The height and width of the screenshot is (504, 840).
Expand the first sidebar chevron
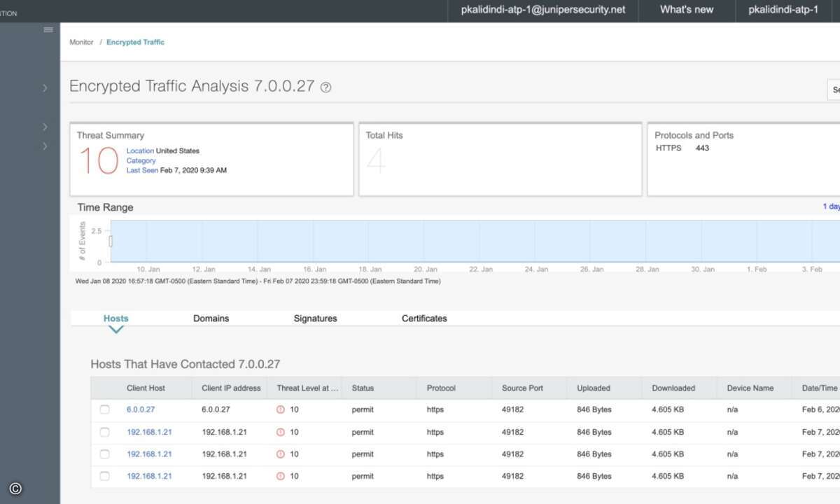[45, 88]
